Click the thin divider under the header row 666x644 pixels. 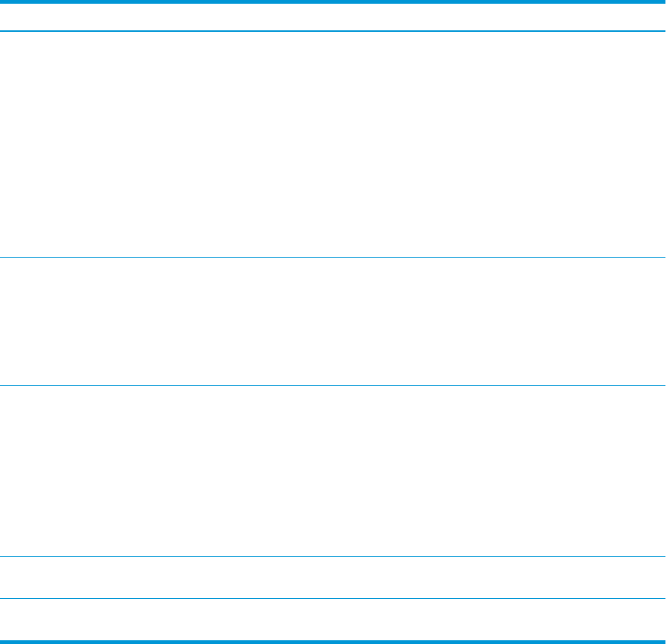[x=333, y=31]
